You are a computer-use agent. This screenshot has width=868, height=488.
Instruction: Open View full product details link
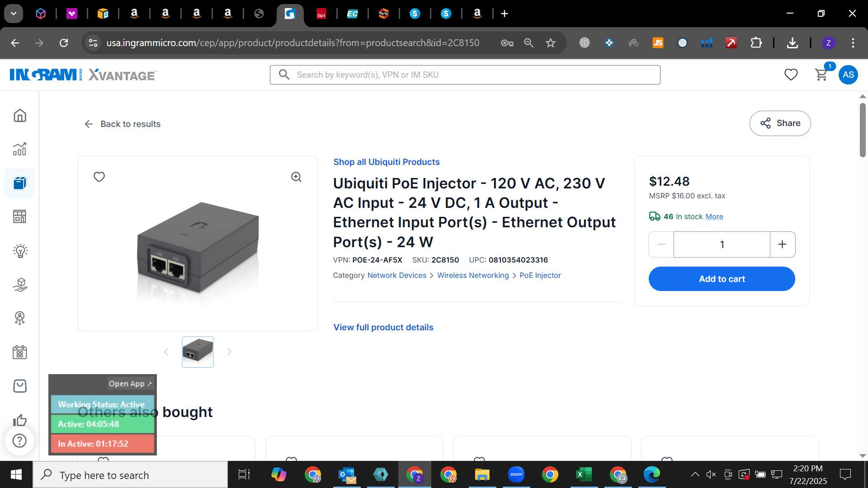point(383,328)
